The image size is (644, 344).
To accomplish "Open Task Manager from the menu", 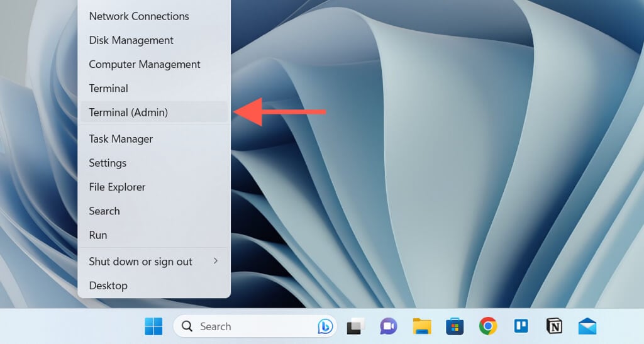I will [x=154, y=139].
